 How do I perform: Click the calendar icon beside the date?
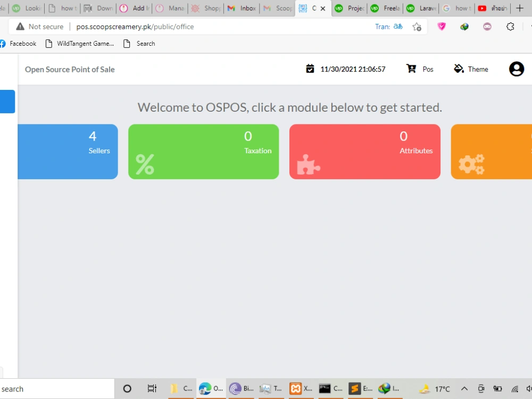point(310,69)
